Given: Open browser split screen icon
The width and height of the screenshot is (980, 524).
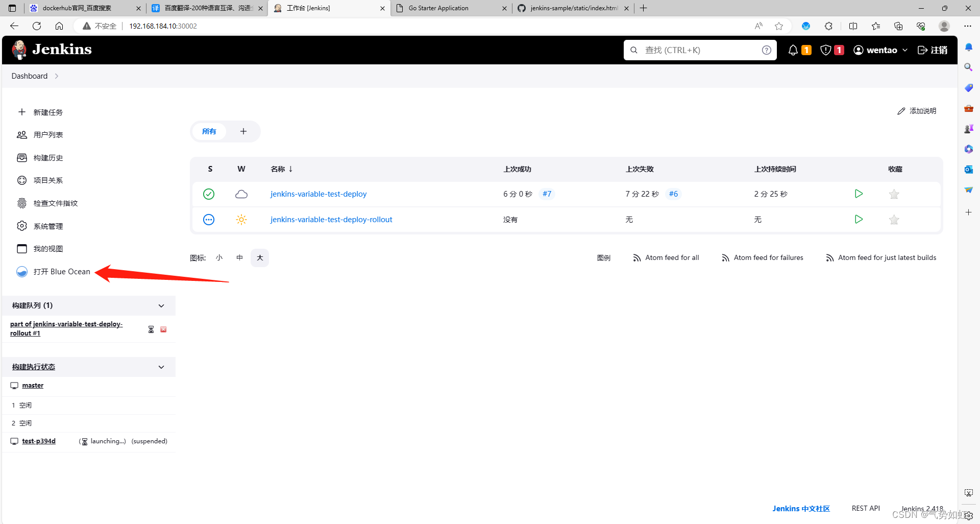Looking at the screenshot, I should [853, 26].
